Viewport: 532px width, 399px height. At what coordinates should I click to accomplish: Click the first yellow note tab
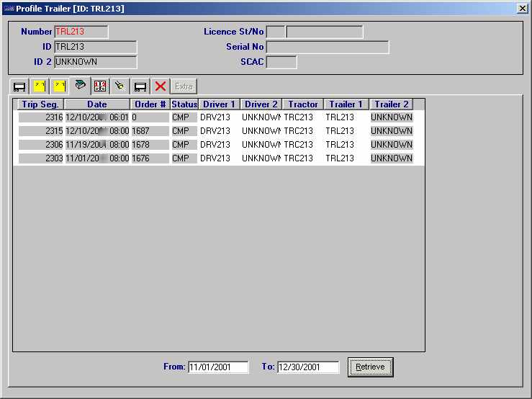(40, 86)
